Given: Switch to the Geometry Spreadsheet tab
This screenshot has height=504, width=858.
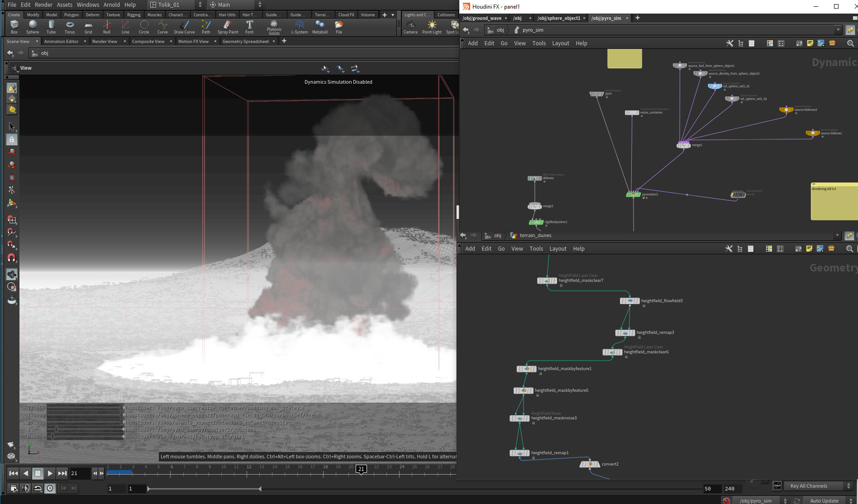Looking at the screenshot, I should point(245,41).
